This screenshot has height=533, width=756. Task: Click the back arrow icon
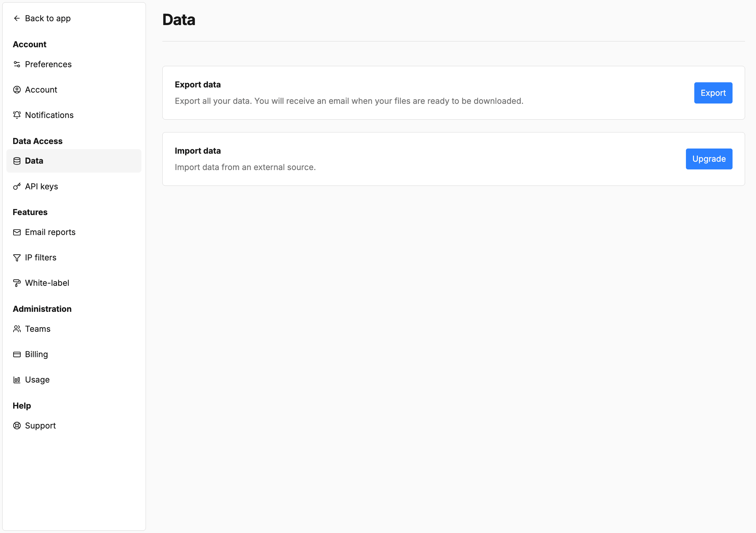[x=17, y=18]
